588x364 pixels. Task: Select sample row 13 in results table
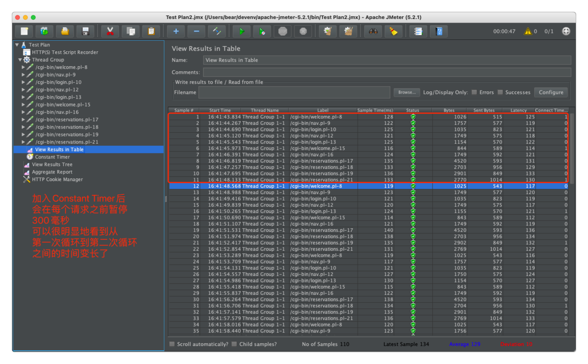(x=368, y=192)
